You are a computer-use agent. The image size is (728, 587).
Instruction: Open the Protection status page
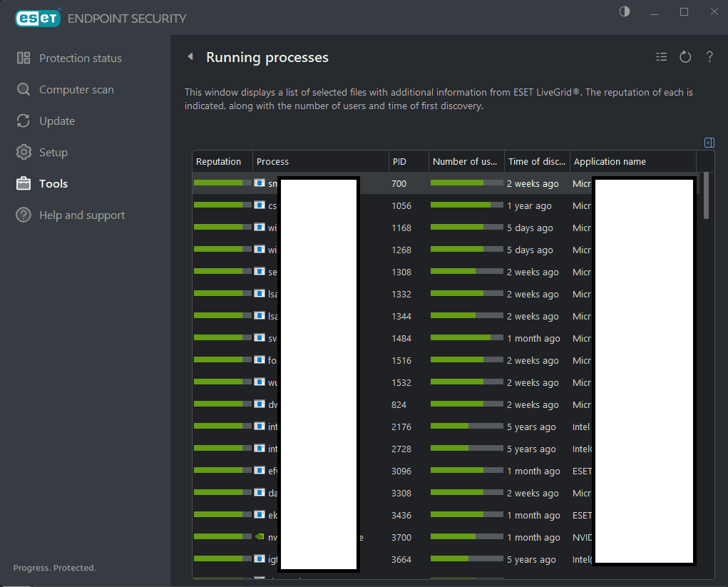tap(81, 58)
